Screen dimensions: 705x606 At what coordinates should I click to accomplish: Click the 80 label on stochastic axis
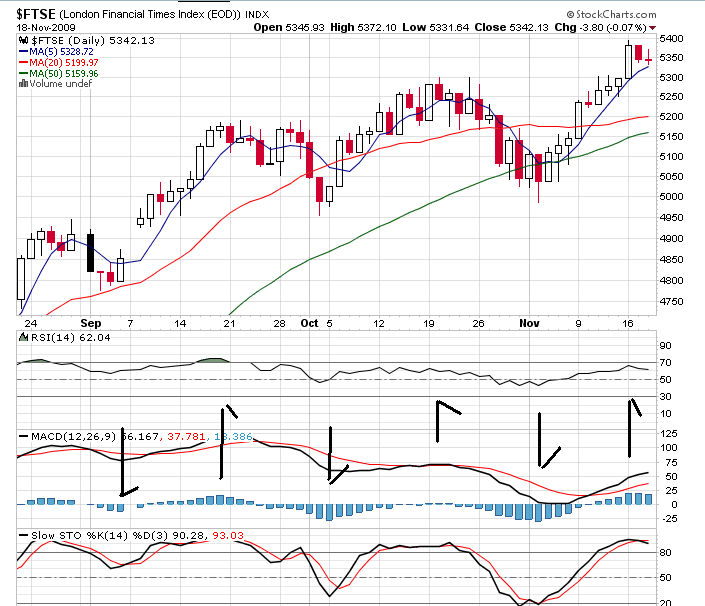[x=665, y=553]
